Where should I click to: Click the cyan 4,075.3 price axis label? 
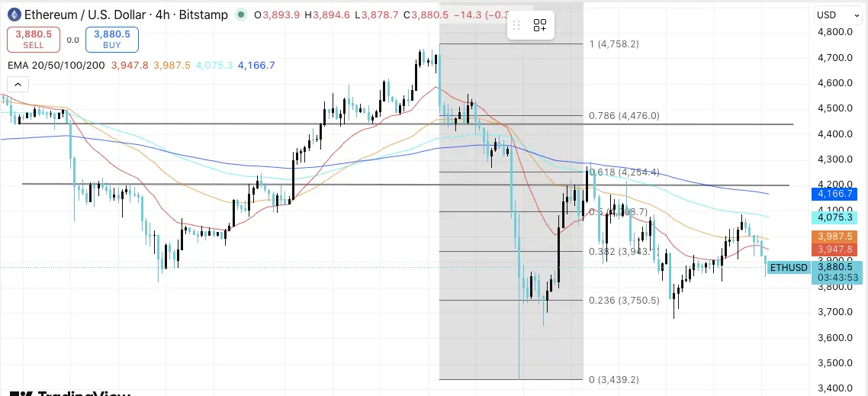834,217
